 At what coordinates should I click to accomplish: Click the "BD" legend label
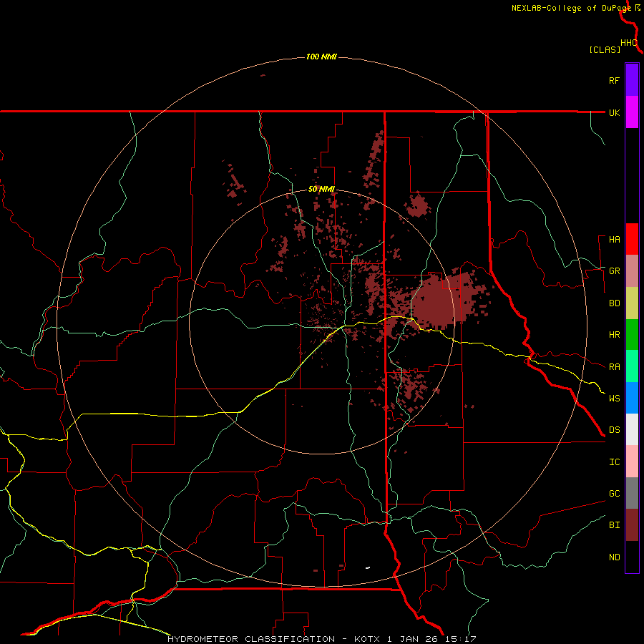tap(614, 303)
